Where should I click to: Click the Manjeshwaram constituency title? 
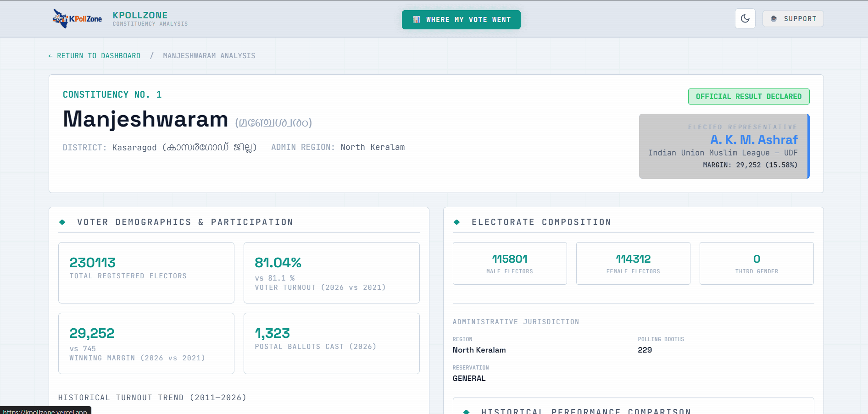point(145,119)
